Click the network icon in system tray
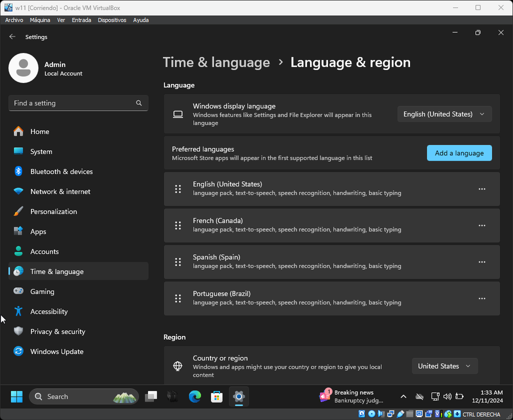Screen dimensions: 513x420 pyautogui.click(x=435, y=396)
